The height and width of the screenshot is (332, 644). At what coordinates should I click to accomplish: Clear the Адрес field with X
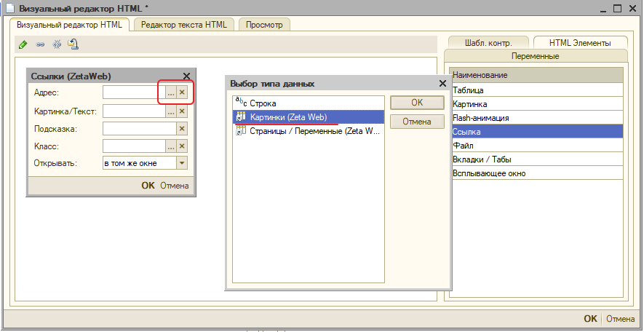point(182,93)
